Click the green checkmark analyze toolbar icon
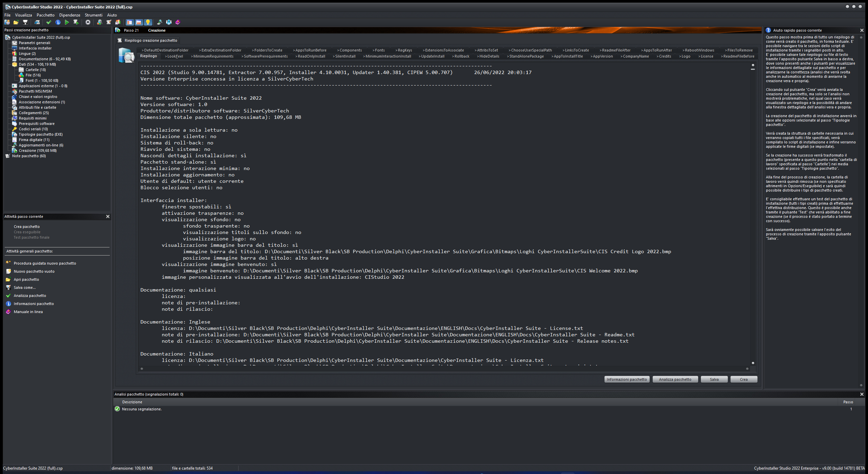The height and width of the screenshot is (474, 868). [49, 22]
